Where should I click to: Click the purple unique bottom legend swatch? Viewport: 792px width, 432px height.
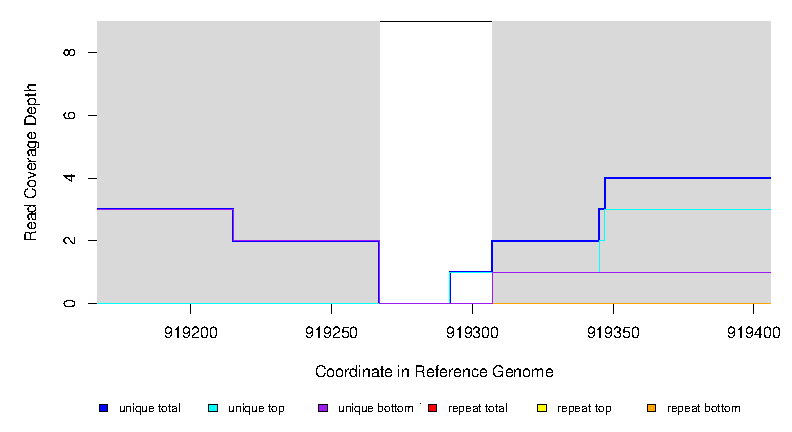322,408
